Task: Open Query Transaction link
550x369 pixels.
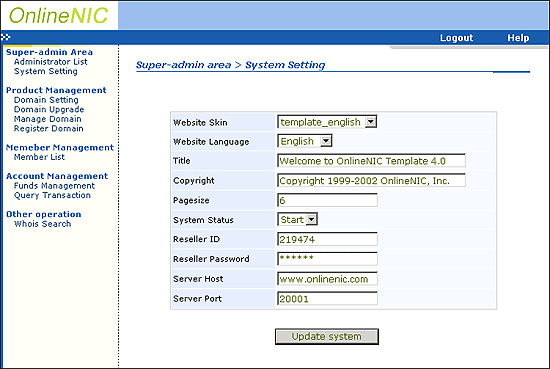Action: click(52, 195)
